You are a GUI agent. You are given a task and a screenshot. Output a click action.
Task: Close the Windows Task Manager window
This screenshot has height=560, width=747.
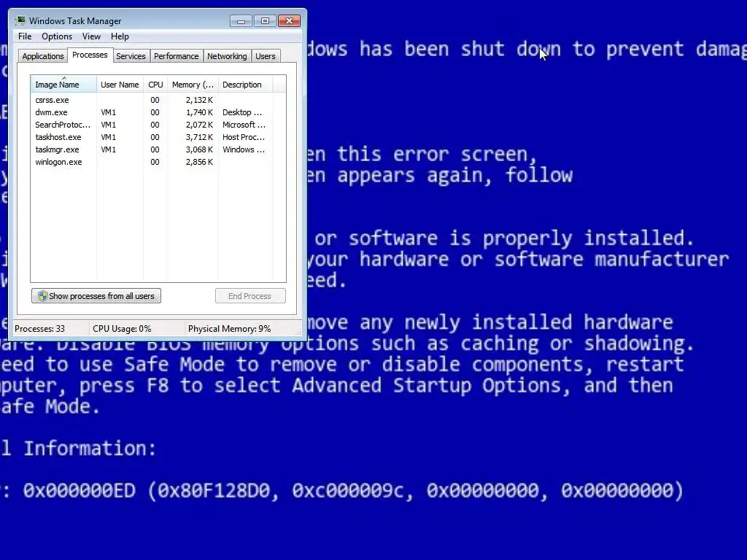pyautogui.click(x=289, y=21)
